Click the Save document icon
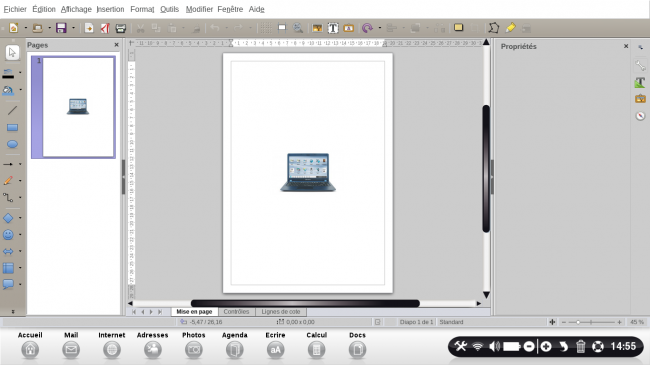Viewport: 650px width, 365px height. click(61, 28)
